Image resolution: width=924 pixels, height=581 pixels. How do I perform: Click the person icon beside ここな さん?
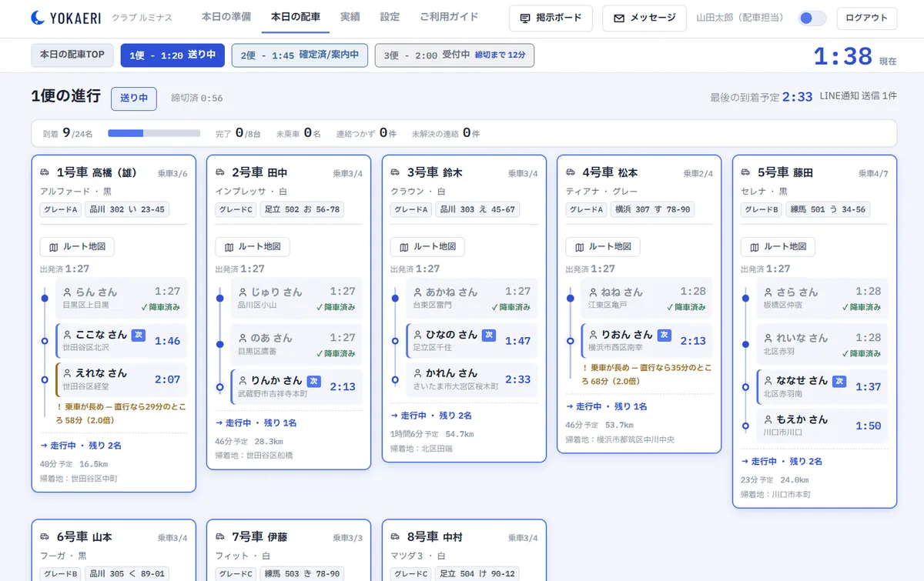click(x=68, y=335)
